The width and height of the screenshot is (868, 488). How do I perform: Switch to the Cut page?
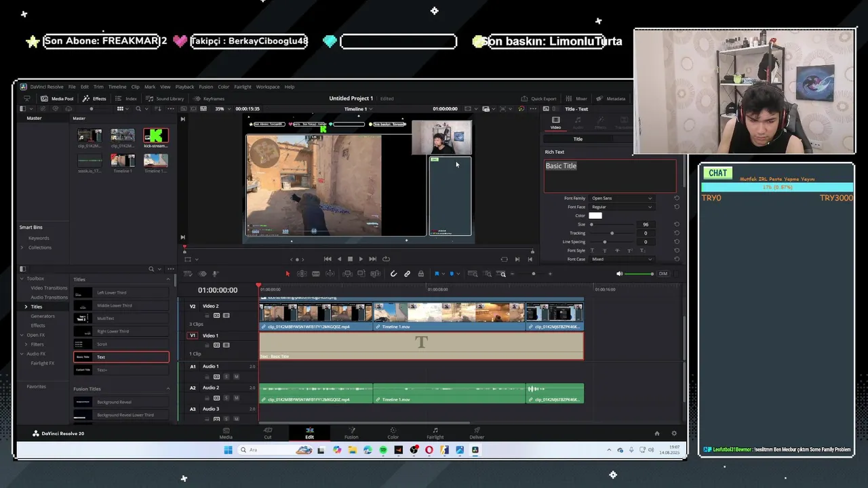[x=268, y=433]
